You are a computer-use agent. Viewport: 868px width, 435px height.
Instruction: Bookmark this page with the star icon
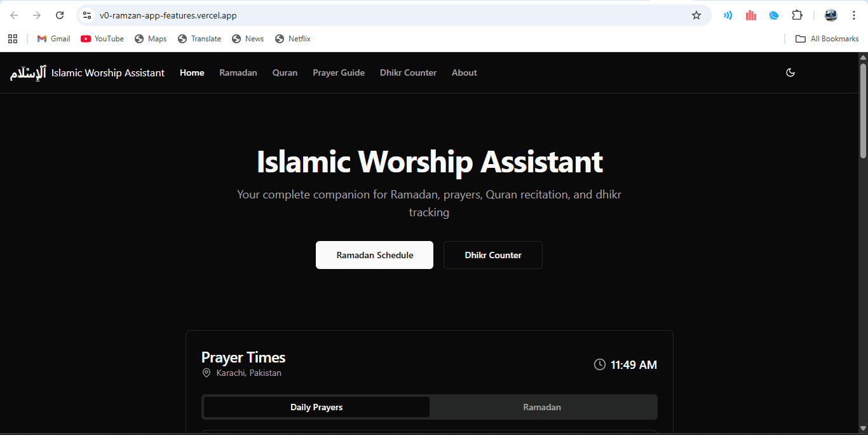[696, 15]
